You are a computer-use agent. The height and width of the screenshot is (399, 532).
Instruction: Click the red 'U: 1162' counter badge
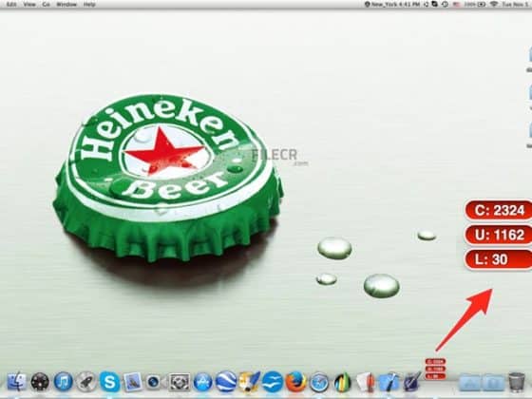[x=499, y=235]
